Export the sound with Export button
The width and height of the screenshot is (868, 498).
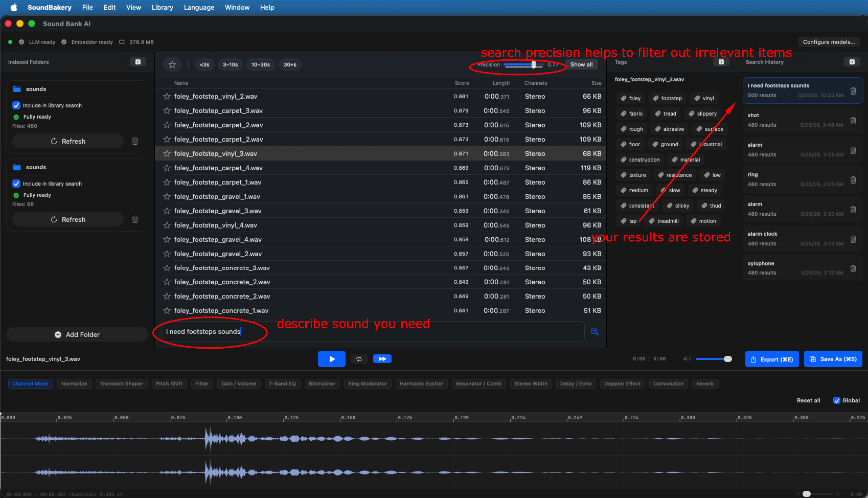click(772, 359)
